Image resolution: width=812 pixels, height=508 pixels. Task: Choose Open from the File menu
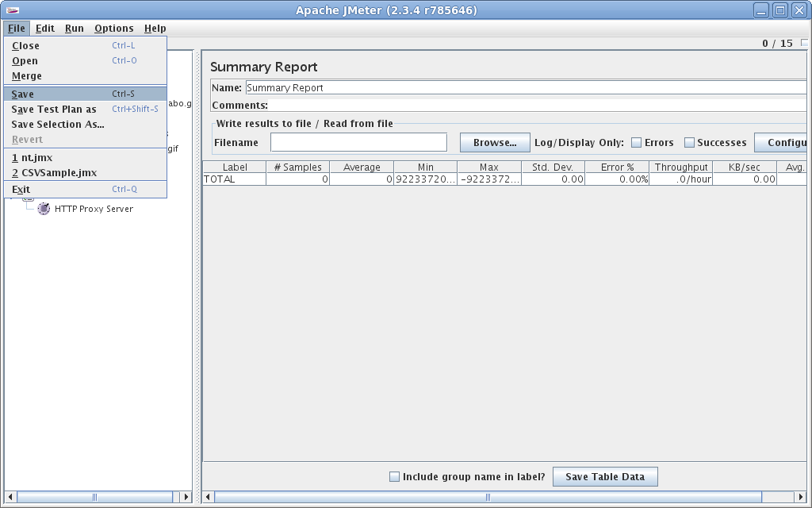(86, 60)
